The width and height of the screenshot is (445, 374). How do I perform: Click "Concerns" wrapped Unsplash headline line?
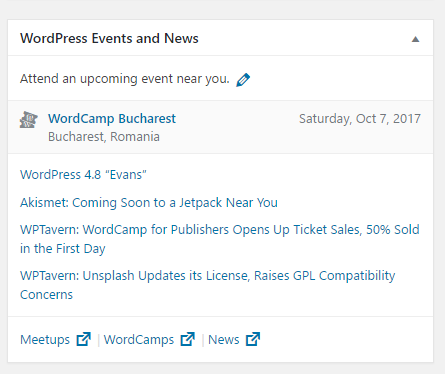(46, 295)
